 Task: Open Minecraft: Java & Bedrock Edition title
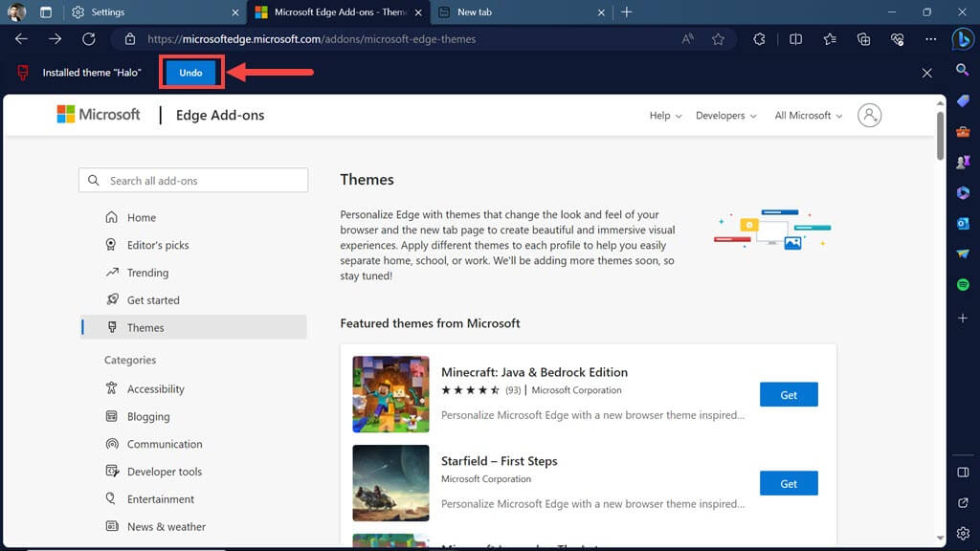click(534, 372)
